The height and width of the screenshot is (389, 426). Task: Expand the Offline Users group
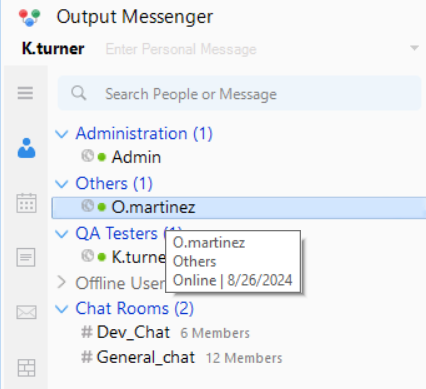coord(62,282)
